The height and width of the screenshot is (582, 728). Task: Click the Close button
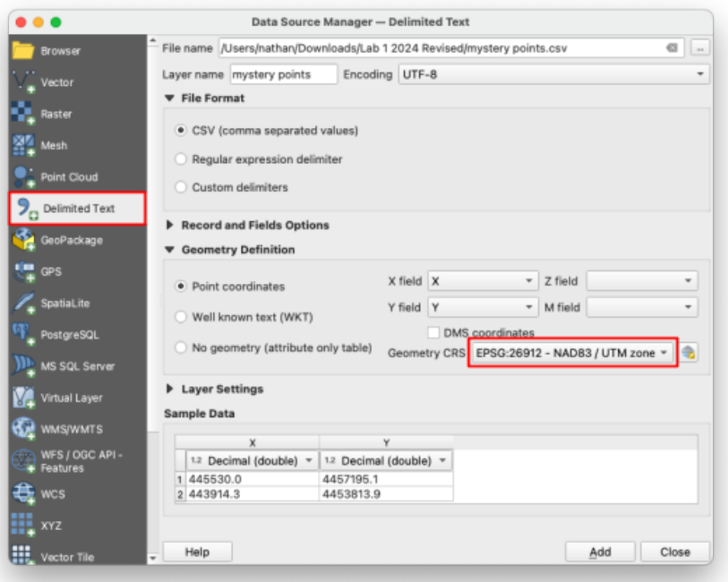pyautogui.click(x=675, y=552)
